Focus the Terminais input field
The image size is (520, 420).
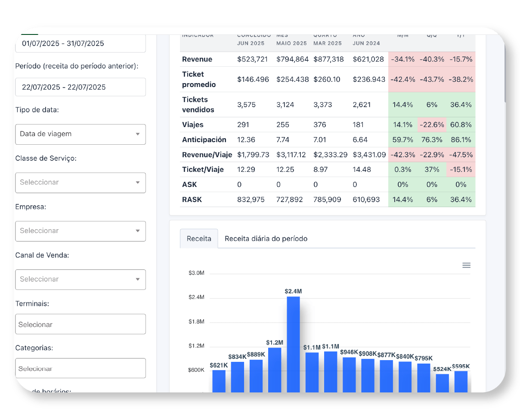click(x=80, y=324)
